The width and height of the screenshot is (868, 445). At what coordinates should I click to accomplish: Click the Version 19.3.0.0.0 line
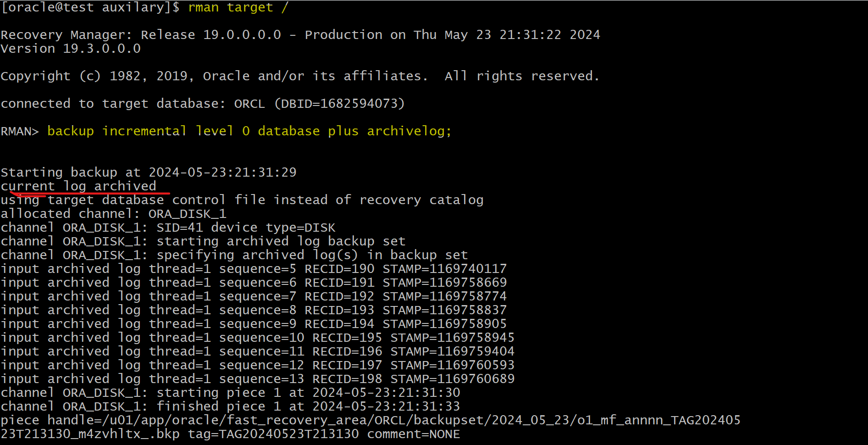pyautogui.click(x=71, y=49)
